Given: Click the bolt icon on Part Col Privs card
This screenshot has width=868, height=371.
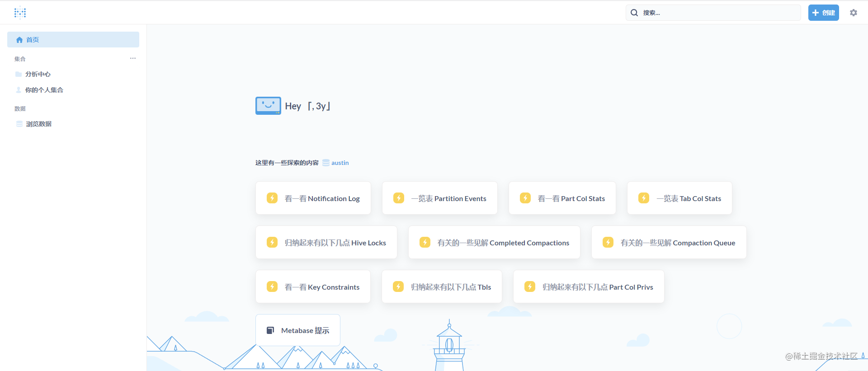Looking at the screenshot, I should (530, 286).
